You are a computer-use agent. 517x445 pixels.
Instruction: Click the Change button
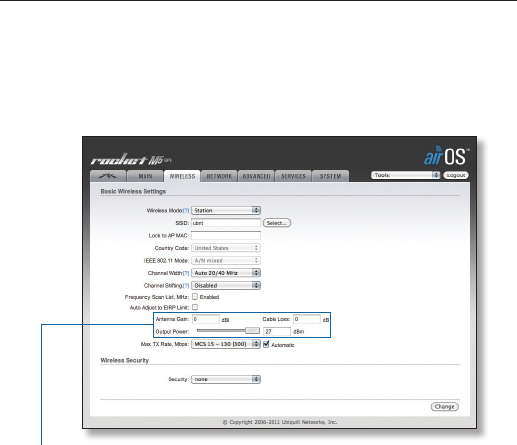click(x=445, y=407)
